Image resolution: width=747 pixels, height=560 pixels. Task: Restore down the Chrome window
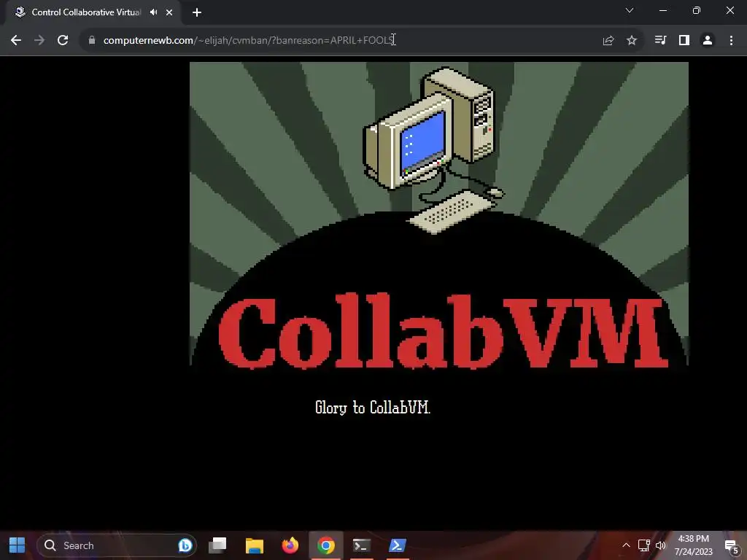697,10
